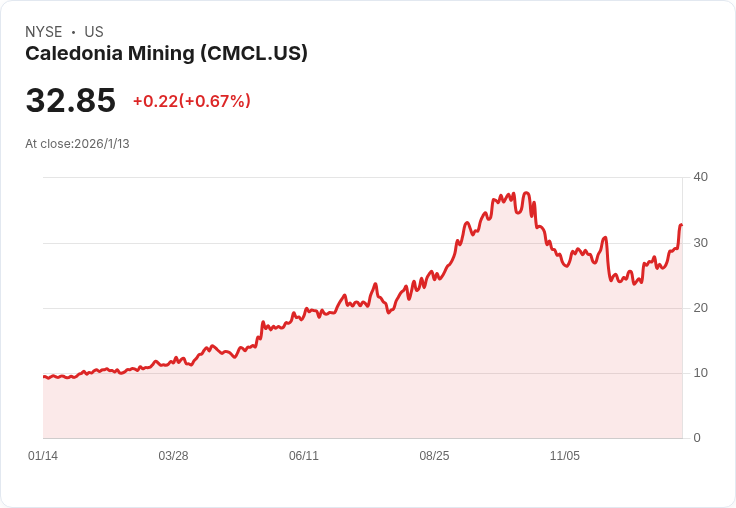The image size is (736, 508).
Task: Click the Caledonia Mining (CMCL.US) title
Action: pos(166,54)
